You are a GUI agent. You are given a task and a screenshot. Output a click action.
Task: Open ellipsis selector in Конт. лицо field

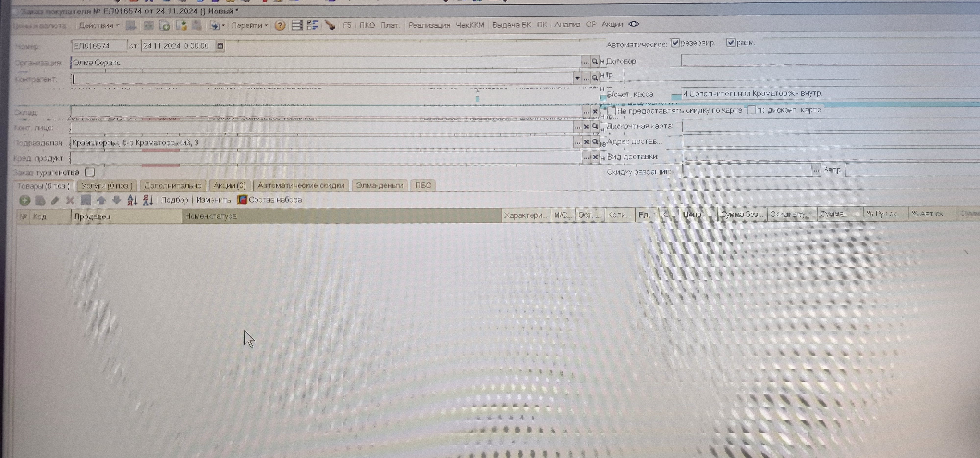(577, 127)
